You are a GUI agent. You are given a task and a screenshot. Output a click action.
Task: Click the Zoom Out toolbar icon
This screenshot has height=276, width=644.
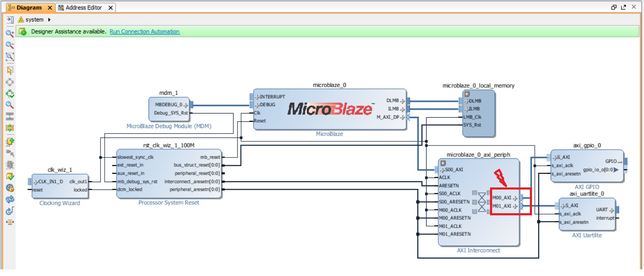coord(10,45)
